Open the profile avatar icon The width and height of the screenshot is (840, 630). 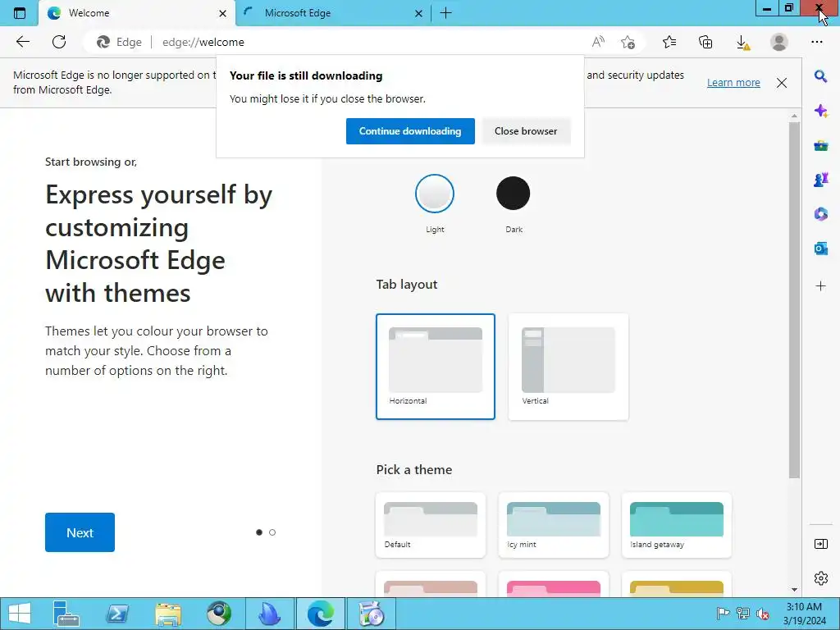779,42
